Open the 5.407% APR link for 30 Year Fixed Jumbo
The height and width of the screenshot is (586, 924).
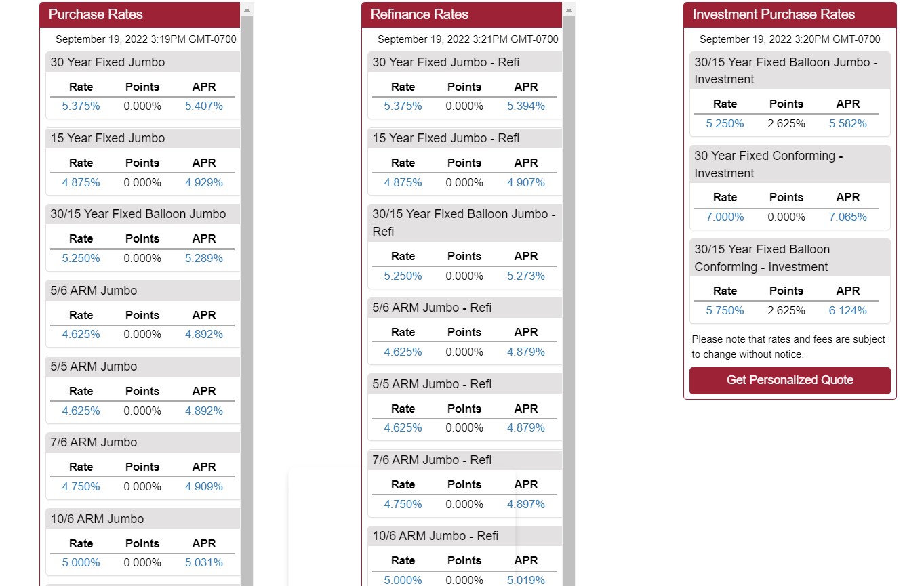pos(203,106)
